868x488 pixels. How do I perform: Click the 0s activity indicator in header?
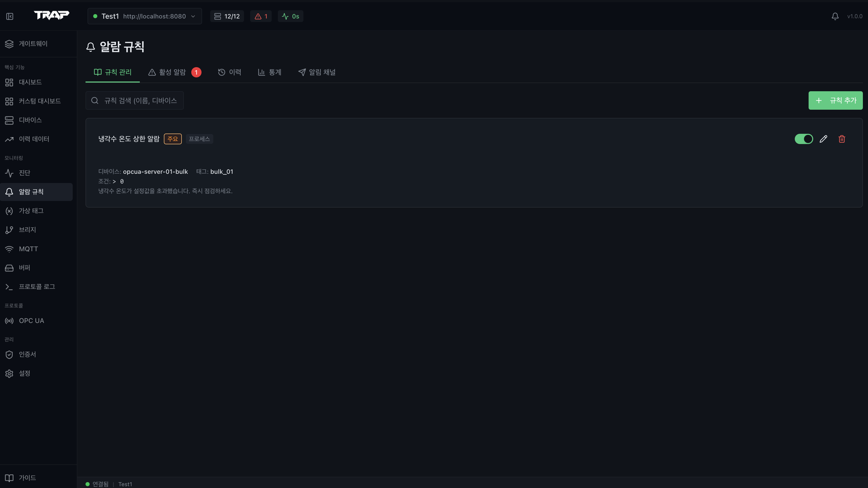290,16
